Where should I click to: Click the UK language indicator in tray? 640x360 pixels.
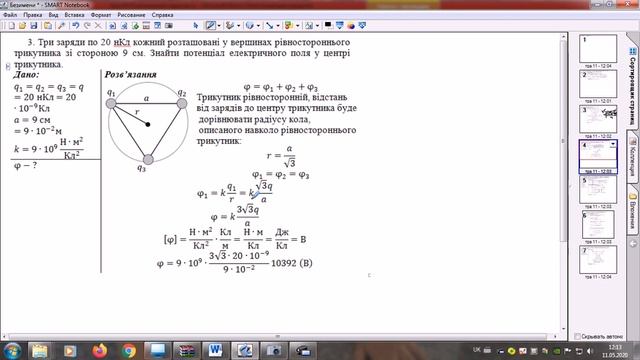coord(477,350)
